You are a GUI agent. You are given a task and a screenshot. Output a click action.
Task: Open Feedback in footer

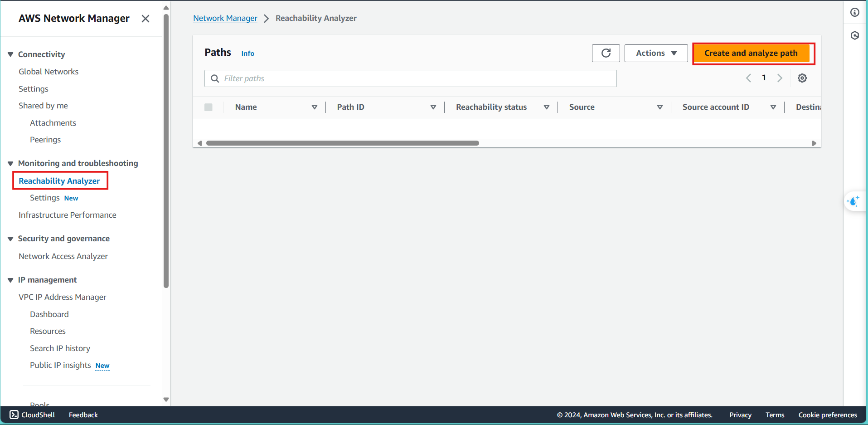tap(83, 415)
